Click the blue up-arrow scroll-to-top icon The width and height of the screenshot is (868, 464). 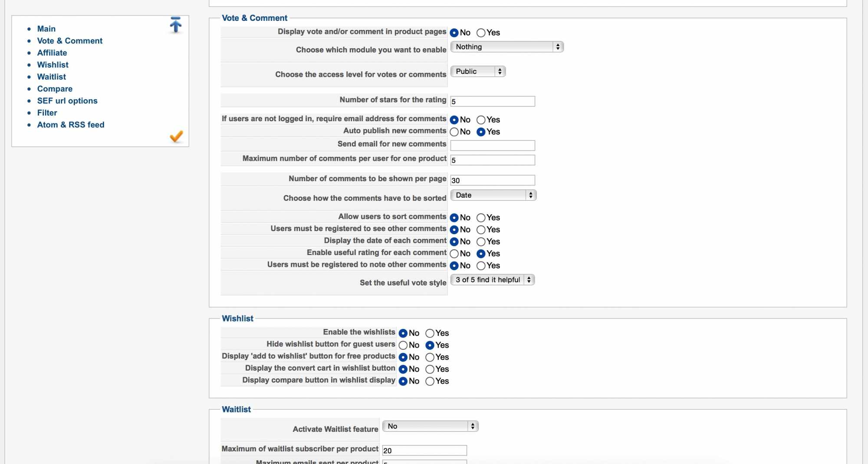175,25
